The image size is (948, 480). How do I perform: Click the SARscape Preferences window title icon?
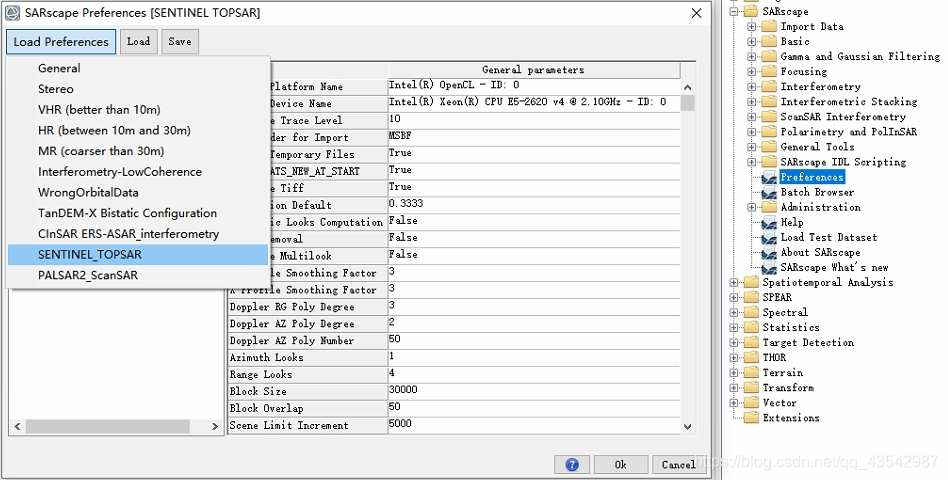[12, 13]
